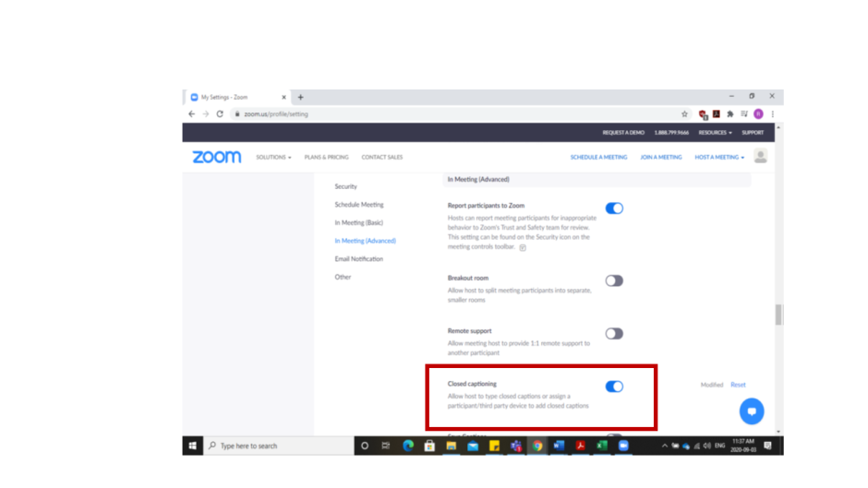The image size is (868, 488).
Task: Open Cortana circle in taskbar
Action: 364,446
